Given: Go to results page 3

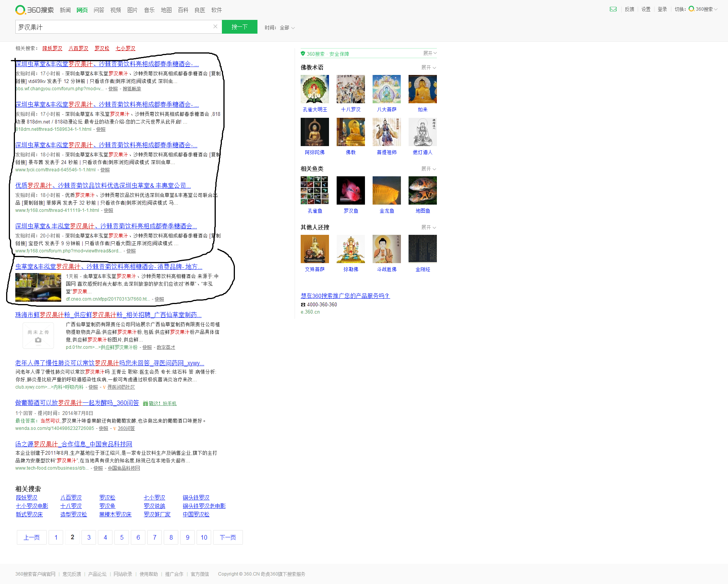Looking at the screenshot, I should tap(89, 537).
